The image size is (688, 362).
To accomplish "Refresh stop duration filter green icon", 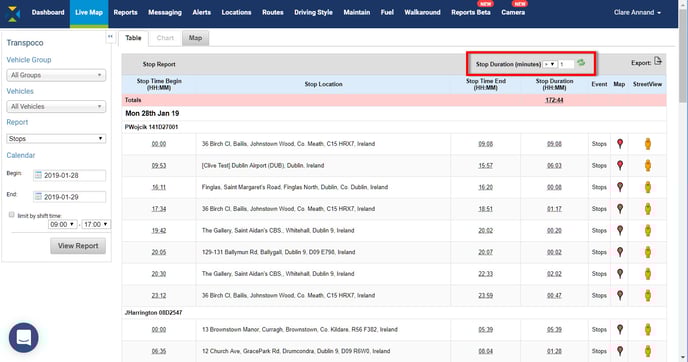I will pos(581,63).
